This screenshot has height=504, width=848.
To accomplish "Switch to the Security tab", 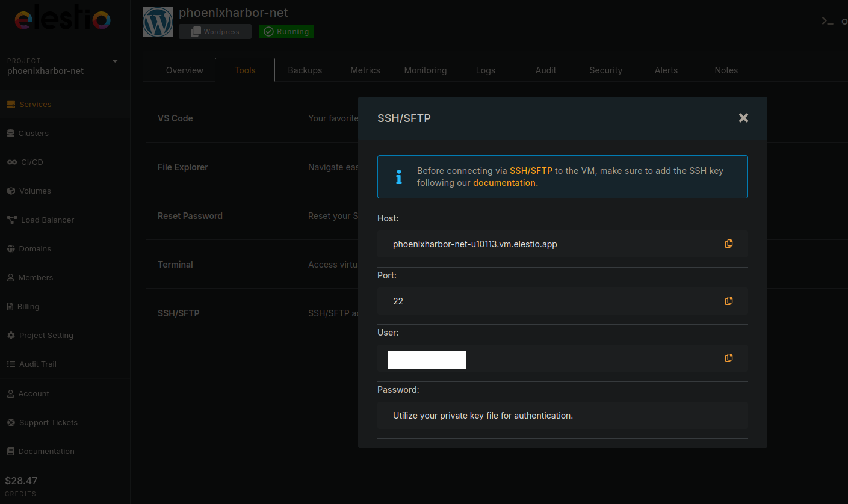I will tap(606, 70).
